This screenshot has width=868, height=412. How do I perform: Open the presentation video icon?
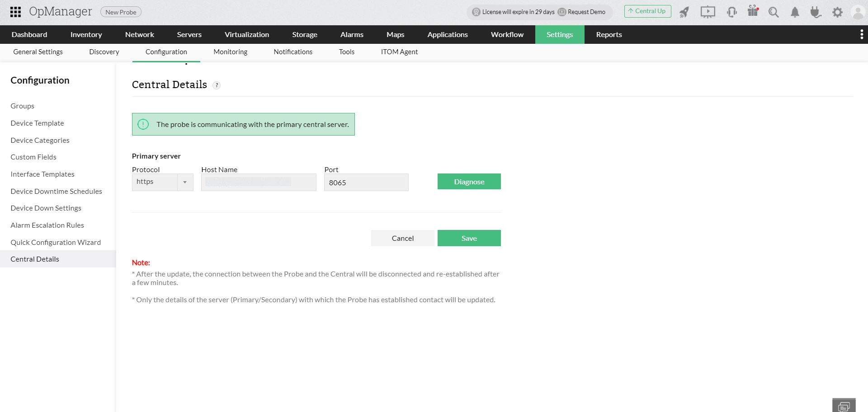[x=708, y=12]
